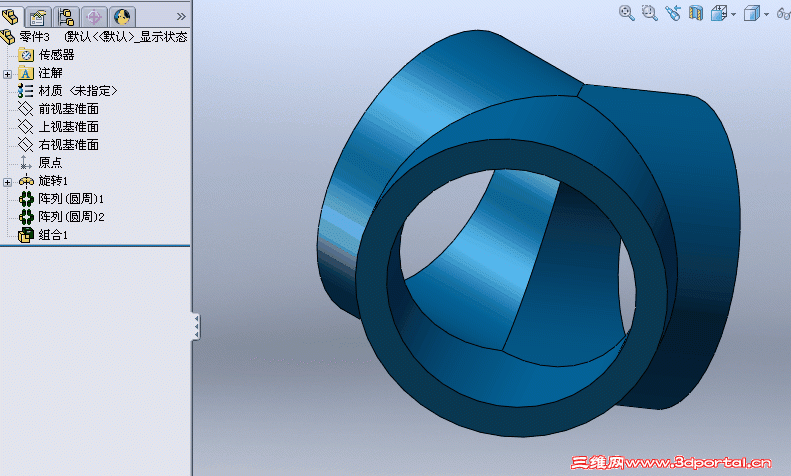Click the View Orientation cube icon

pyautogui.click(x=719, y=13)
